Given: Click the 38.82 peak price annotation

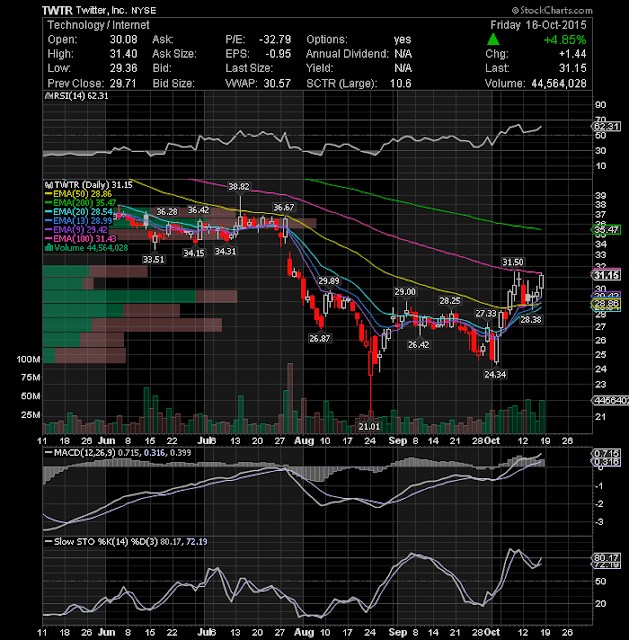Looking at the screenshot, I should pyautogui.click(x=239, y=187).
